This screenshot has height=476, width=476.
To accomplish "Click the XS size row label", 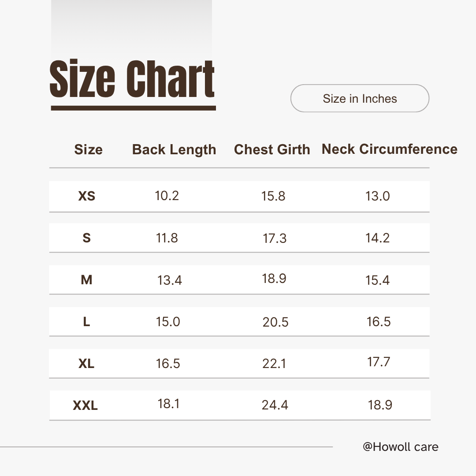I will 87,196.
